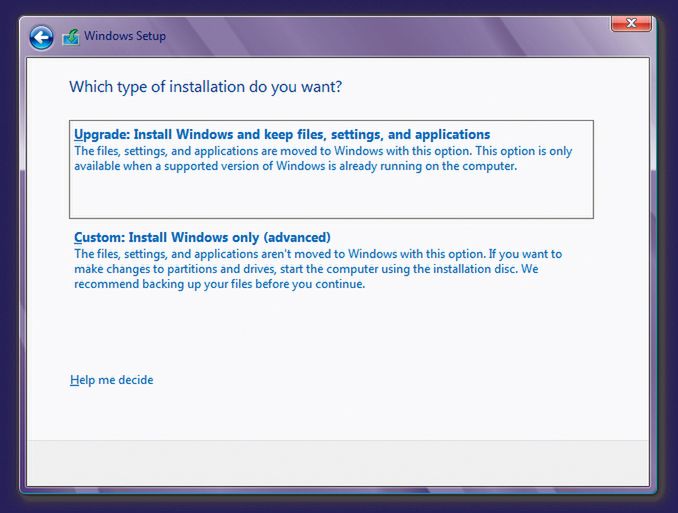
Task: Select the Upgrade: Install Windows and keep files option
Action: [331, 169]
